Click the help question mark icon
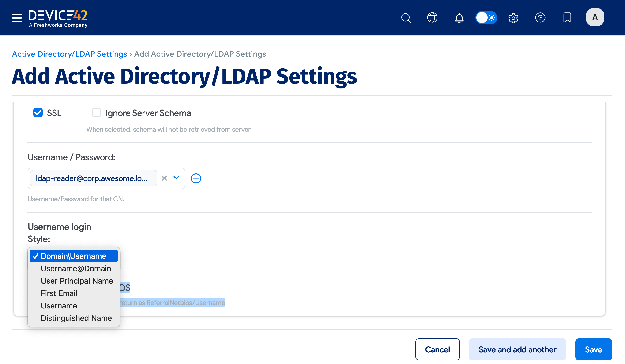This screenshot has width=625, height=364. (x=540, y=18)
